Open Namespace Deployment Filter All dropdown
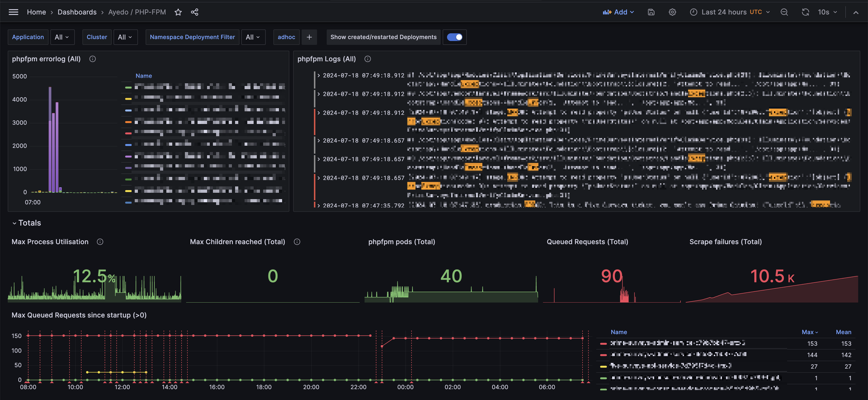 pyautogui.click(x=253, y=37)
